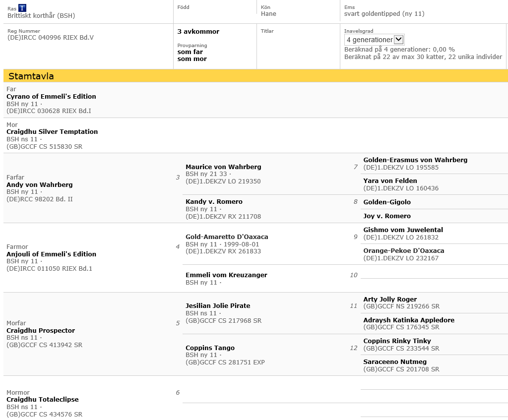Open Gold-Amaretto D'Oaxaca
Viewport: 508px width, 420px height.
(227, 237)
